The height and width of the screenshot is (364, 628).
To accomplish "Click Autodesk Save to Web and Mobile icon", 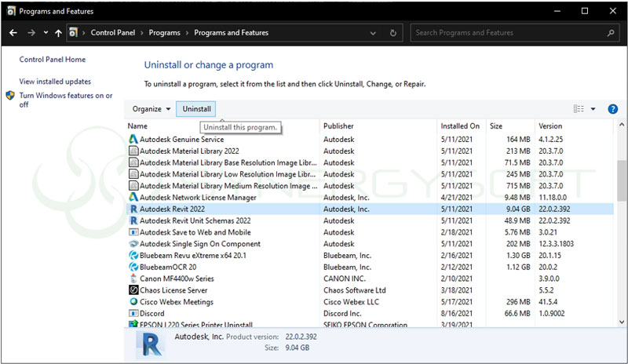I will 133,232.
